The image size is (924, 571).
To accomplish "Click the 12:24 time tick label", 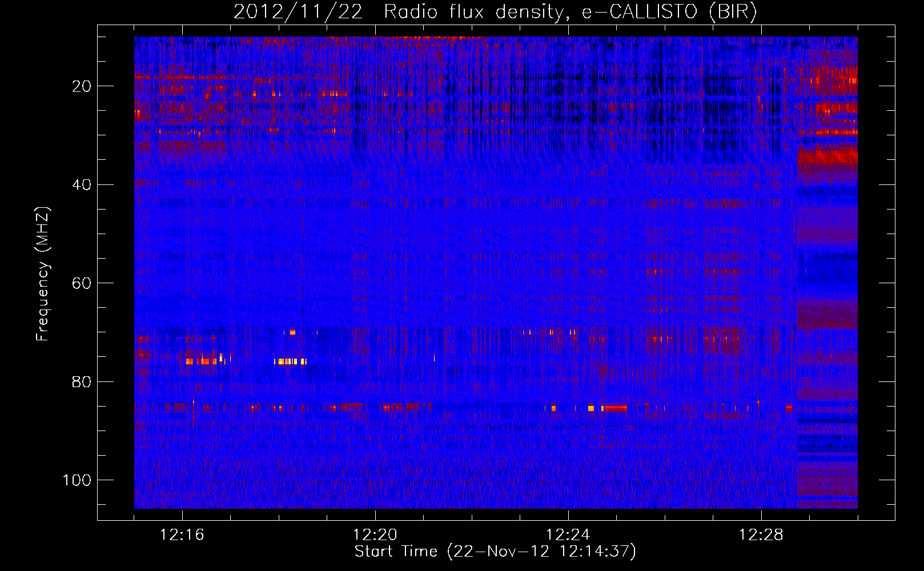I will tap(568, 535).
